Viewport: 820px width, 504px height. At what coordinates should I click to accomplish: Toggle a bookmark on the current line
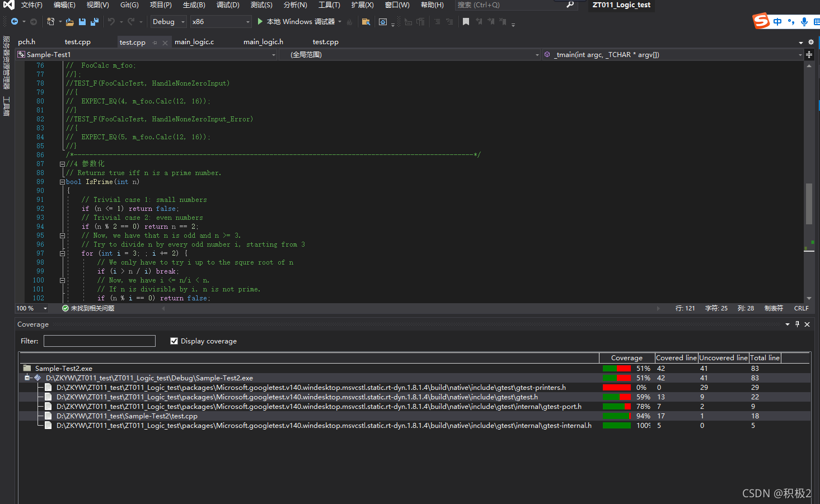tap(466, 21)
